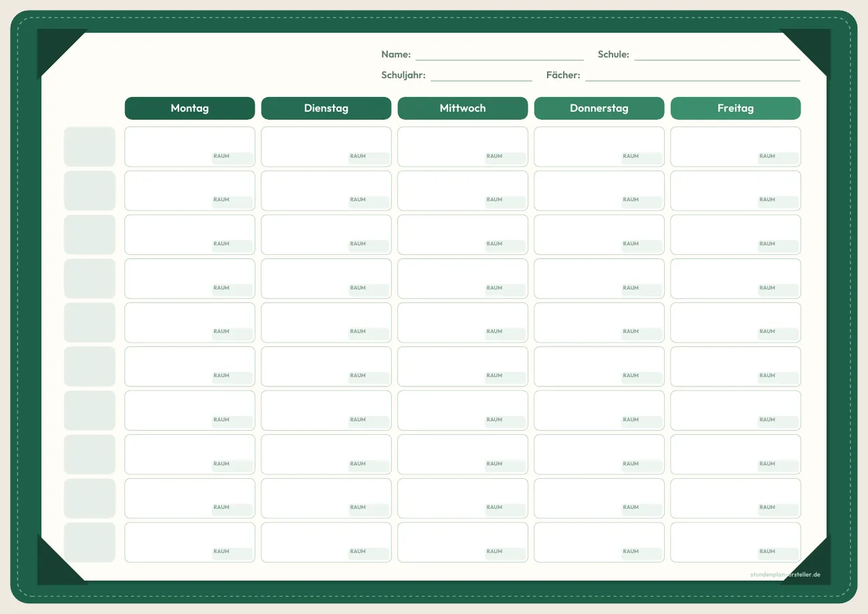Viewport: 868px width, 614px height.
Task: Click the last lesson cell under Montag
Action: coord(190,542)
